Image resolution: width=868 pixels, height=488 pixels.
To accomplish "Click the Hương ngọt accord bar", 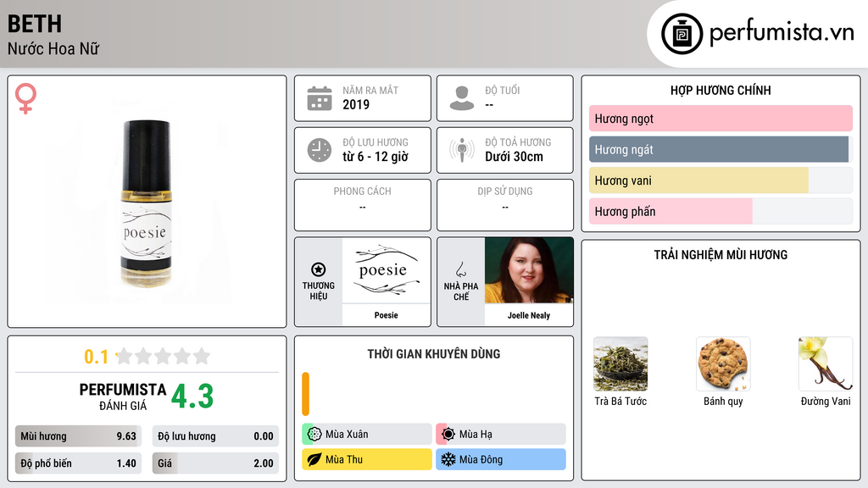I will point(721,119).
